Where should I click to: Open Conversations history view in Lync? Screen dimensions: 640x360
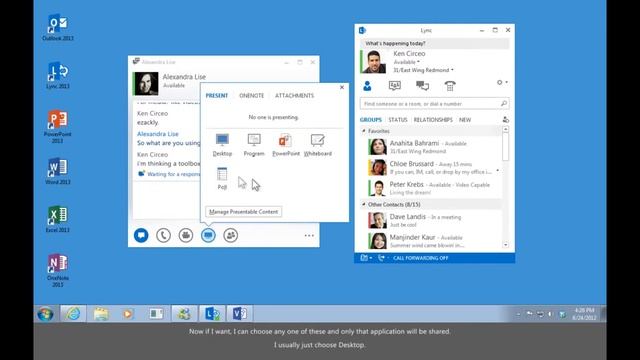tap(422, 85)
